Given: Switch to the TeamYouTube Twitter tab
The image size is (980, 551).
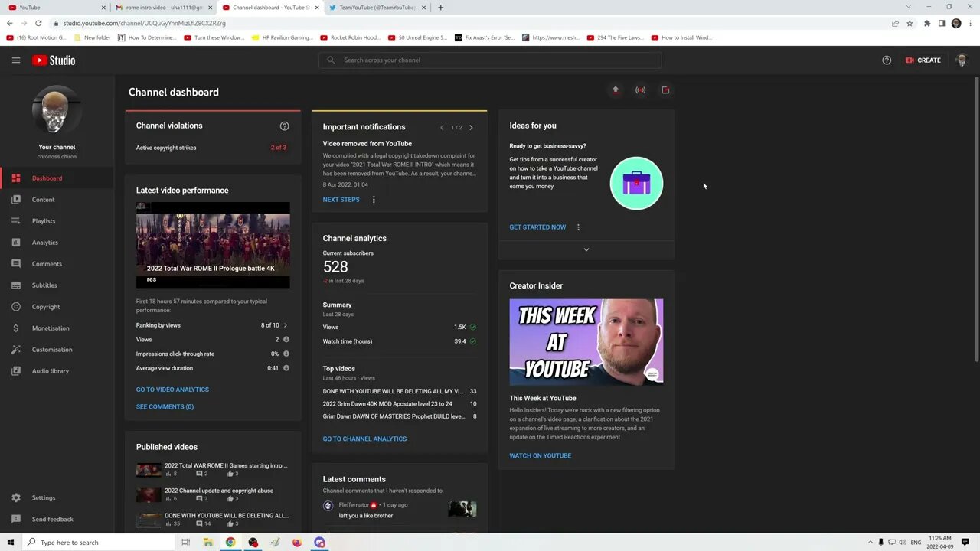Looking at the screenshot, I should tap(377, 8).
